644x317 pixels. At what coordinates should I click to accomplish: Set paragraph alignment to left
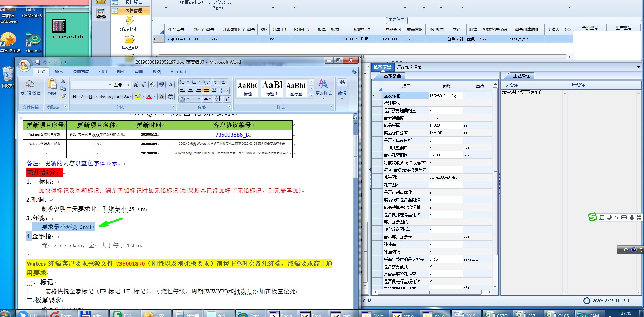pos(182,91)
